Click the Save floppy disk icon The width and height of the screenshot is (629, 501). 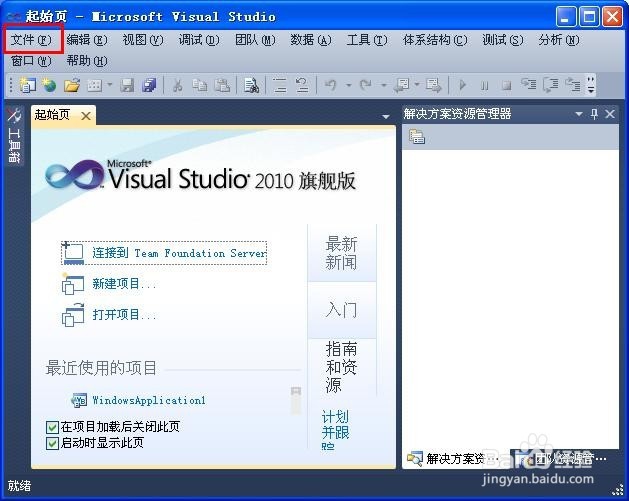coord(127,85)
